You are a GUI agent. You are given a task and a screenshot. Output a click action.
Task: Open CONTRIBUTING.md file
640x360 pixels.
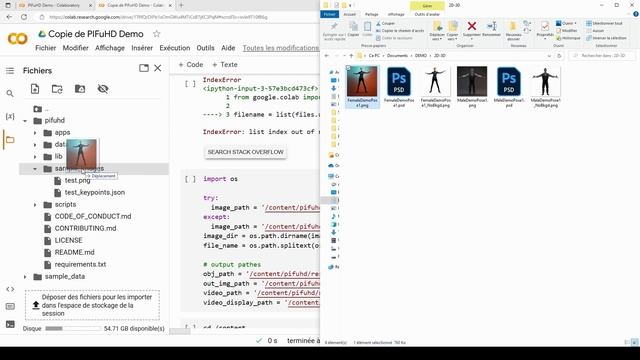(x=85, y=228)
